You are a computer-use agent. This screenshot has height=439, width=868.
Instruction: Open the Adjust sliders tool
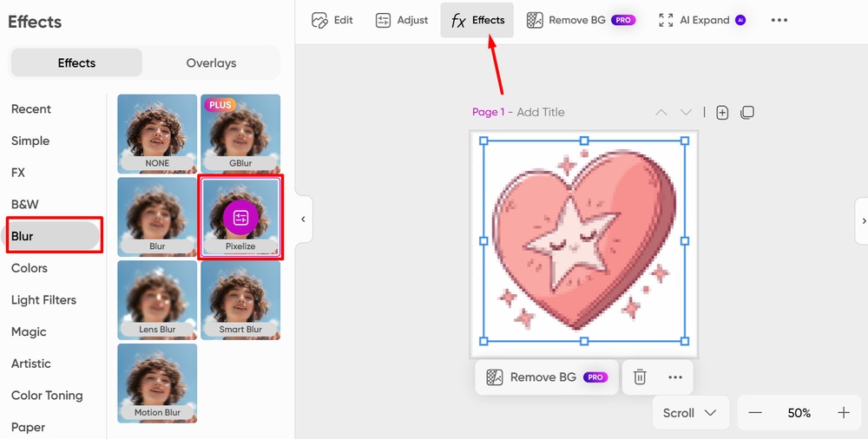(x=401, y=21)
